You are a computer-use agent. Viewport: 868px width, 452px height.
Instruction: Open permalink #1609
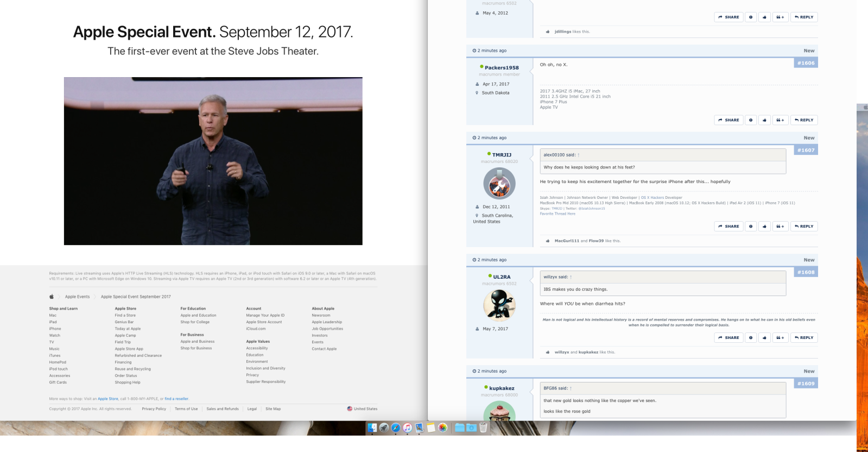tap(806, 384)
